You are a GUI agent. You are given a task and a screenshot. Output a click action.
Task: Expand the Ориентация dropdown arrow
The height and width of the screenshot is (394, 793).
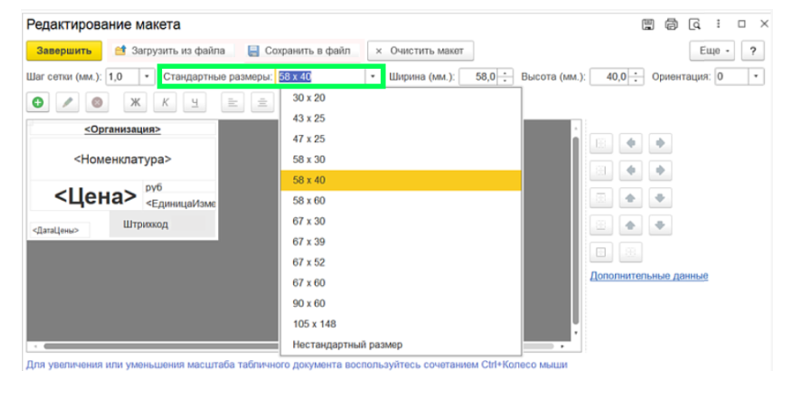coord(756,77)
